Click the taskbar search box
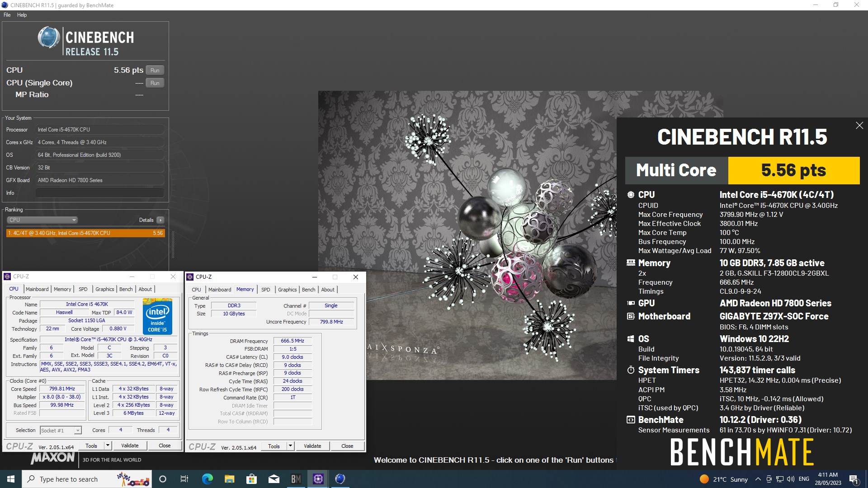Screen dimensions: 868x488 [87, 479]
